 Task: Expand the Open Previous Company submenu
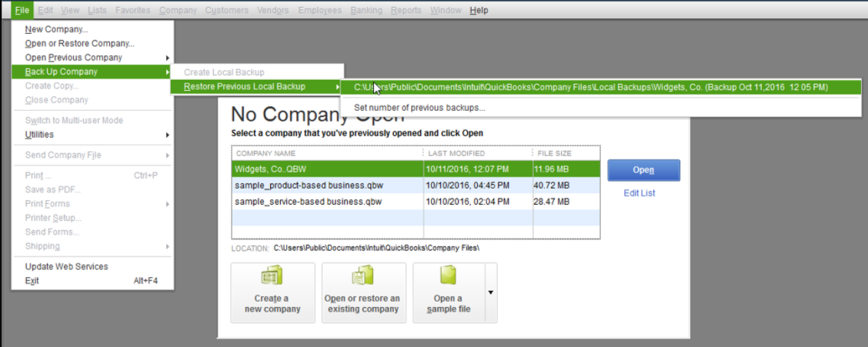(x=92, y=58)
